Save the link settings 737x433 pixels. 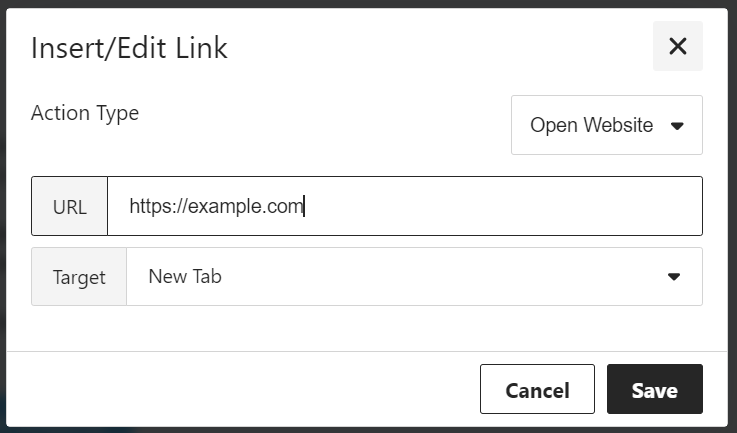pyautogui.click(x=654, y=390)
